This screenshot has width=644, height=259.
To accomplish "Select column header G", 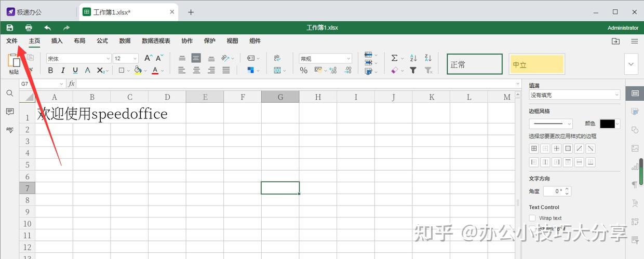I will [280, 97].
